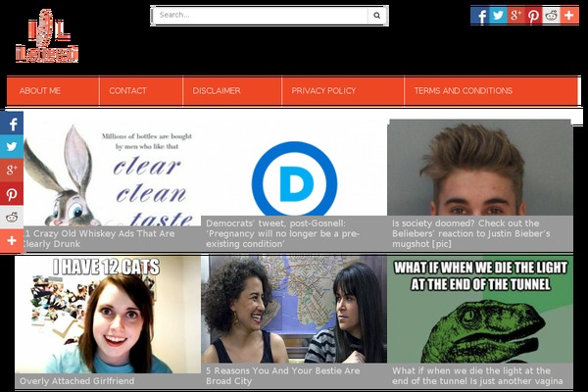Viewport: 588px width, 392px height.
Task: Click Pinterest icon in top-right header
Action: (533, 16)
